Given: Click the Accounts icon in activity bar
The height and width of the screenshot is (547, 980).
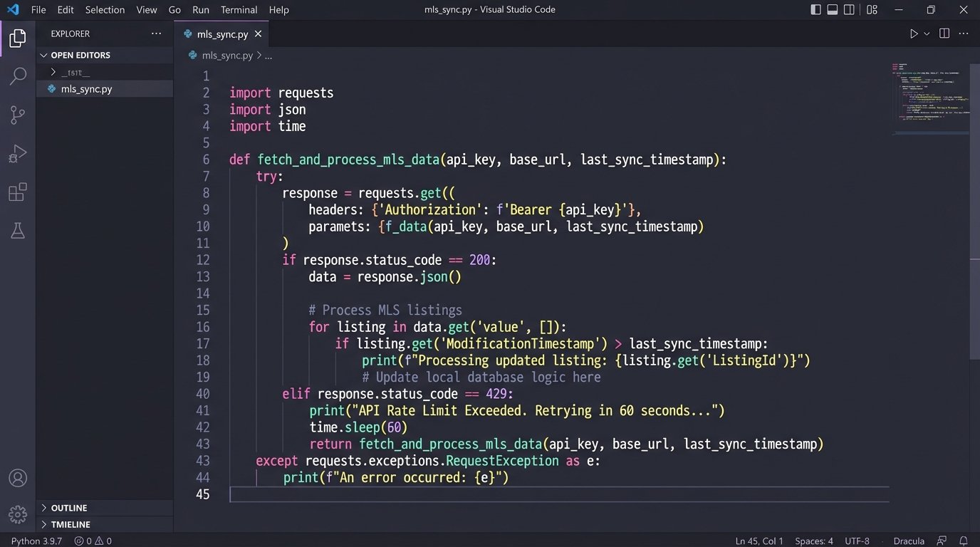Looking at the screenshot, I should [18, 478].
